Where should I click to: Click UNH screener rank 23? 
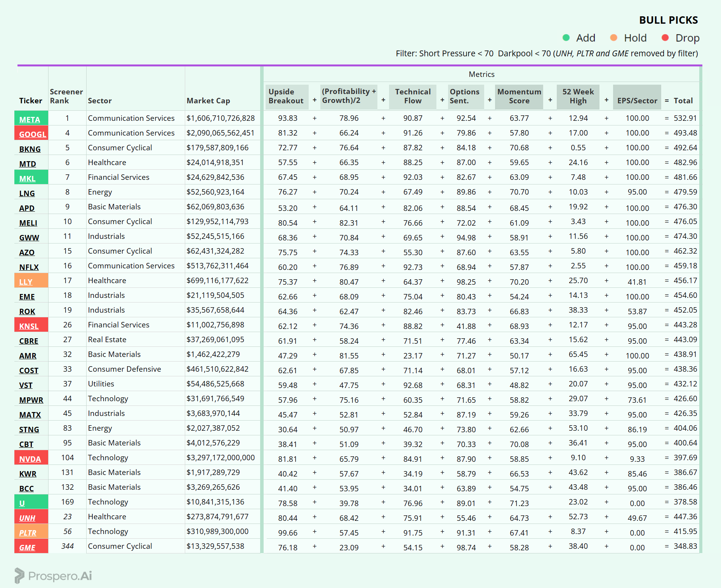tap(68, 517)
